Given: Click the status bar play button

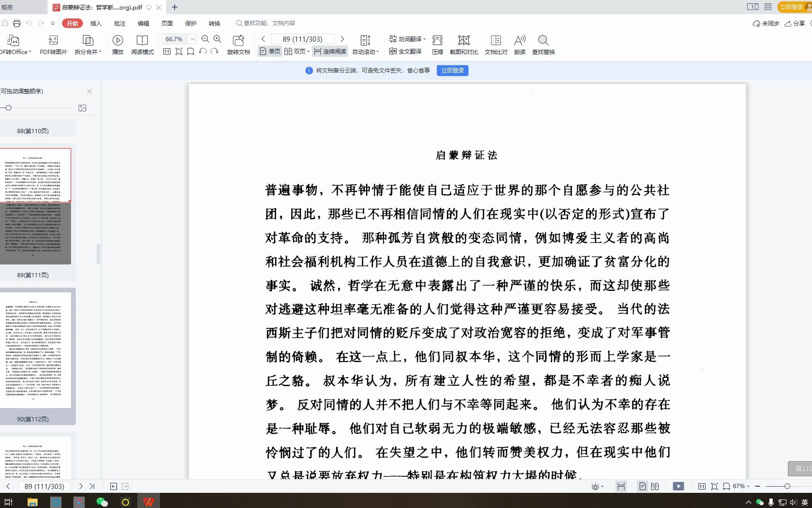Looking at the screenshot, I should (678, 486).
